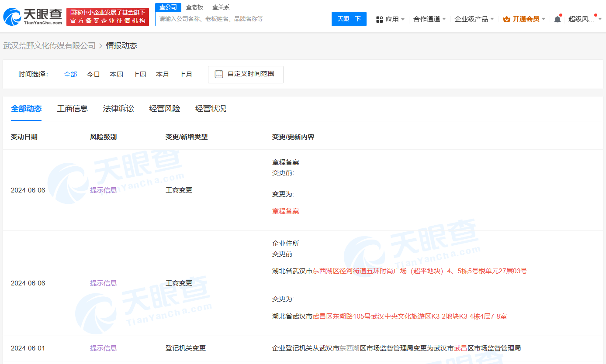Select the 法律诉讼 tab
This screenshot has height=364, width=606.
(x=118, y=109)
